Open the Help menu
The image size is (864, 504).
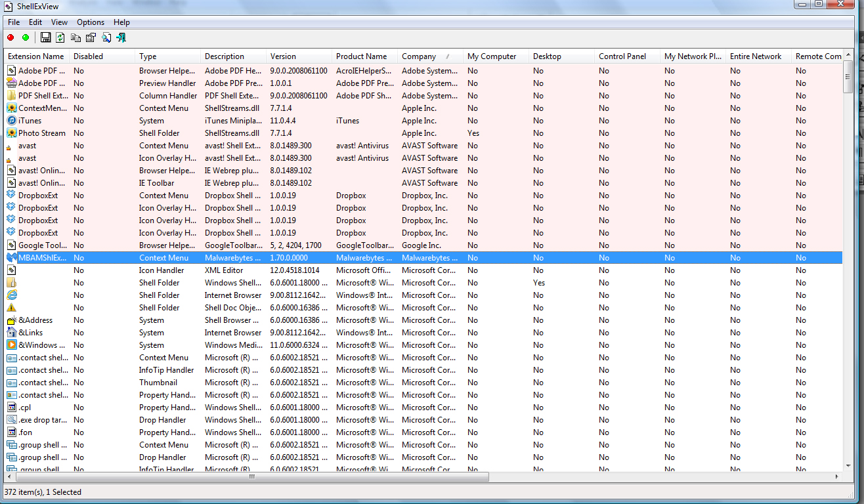click(121, 22)
